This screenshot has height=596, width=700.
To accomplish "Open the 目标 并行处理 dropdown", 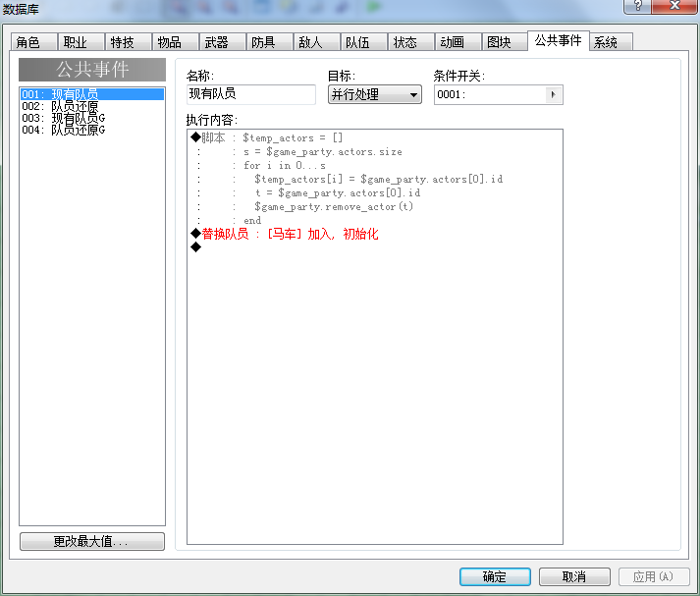I will [x=375, y=94].
